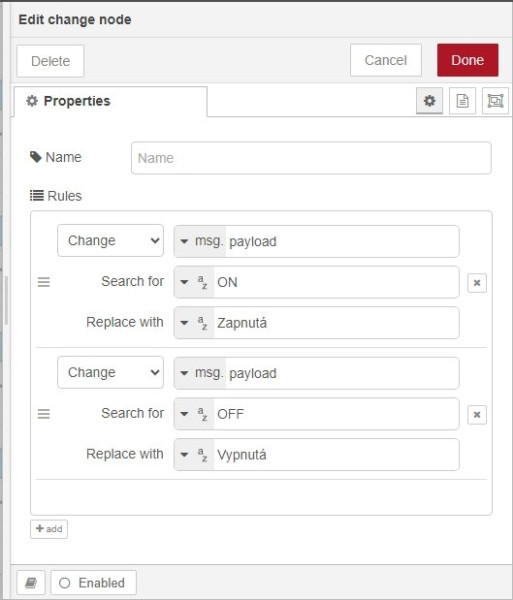Image resolution: width=513 pixels, height=600 pixels.
Task: Delete this change node
Action: click(50, 61)
